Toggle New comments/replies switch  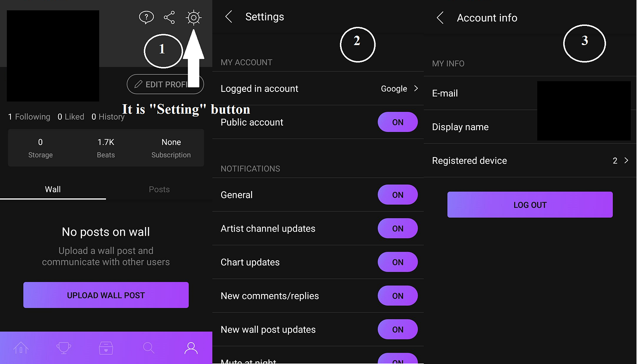(x=398, y=296)
